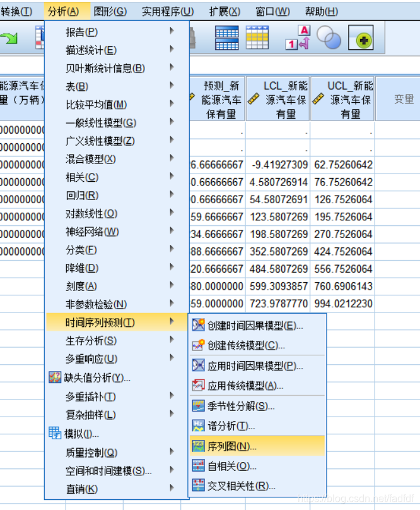Click icon beside 创建时间因果模型(E)

pos(198,325)
